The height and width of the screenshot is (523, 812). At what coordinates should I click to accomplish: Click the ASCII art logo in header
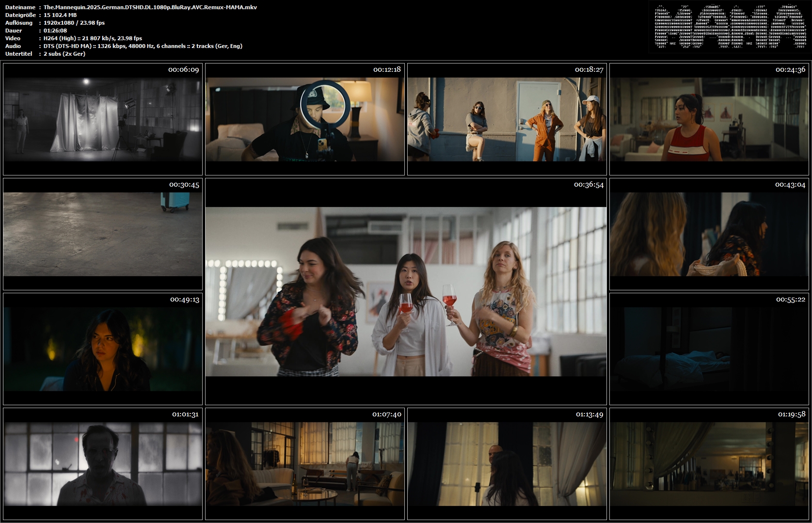[730, 27]
